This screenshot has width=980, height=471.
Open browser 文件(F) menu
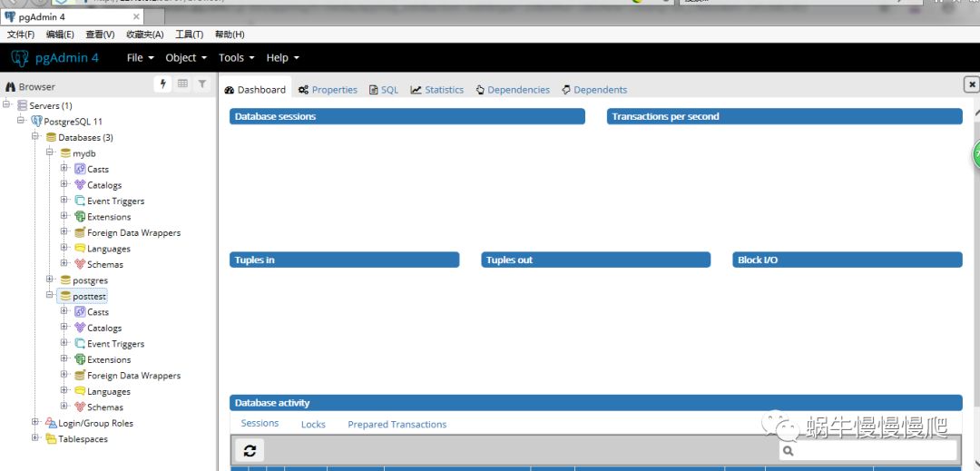(21, 34)
